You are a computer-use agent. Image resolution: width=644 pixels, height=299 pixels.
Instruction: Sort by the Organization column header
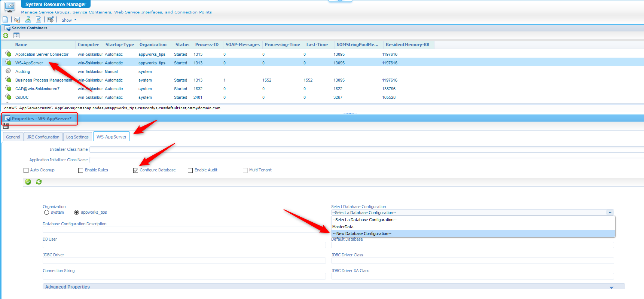click(153, 45)
